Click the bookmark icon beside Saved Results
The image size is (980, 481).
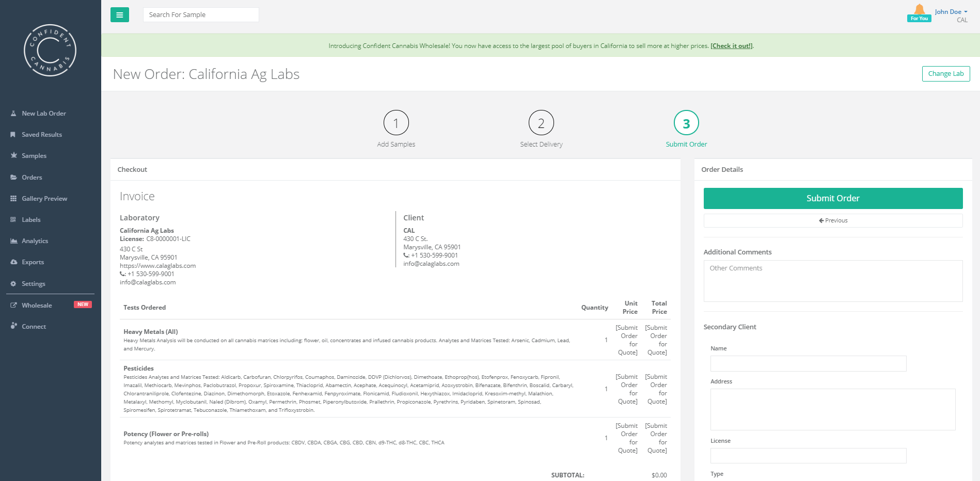tap(13, 135)
